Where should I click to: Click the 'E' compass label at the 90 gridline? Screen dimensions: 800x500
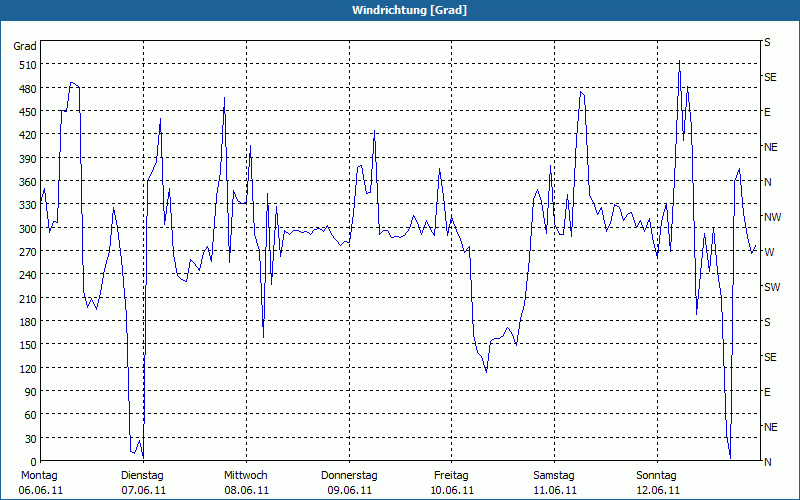tap(767, 392)
